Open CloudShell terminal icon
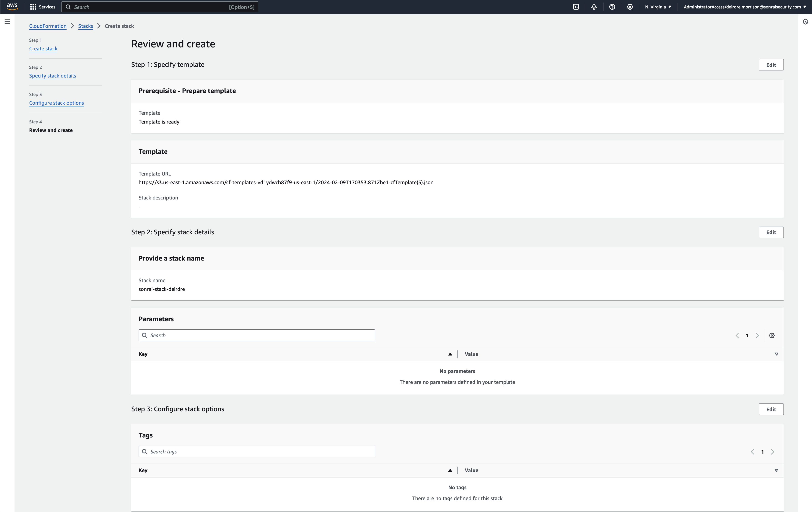The width and height of the screenshot is (812, 512). (x=576, y=7)
